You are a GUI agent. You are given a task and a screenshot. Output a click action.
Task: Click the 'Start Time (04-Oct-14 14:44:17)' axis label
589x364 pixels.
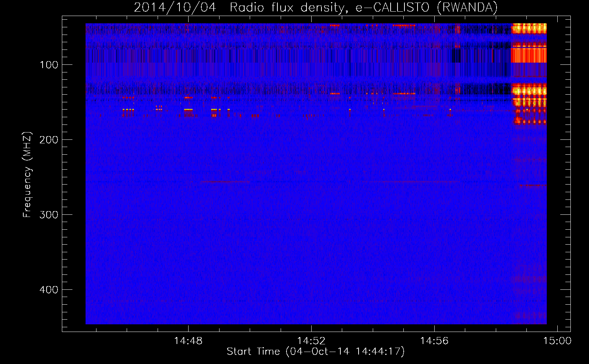(316, 352)
